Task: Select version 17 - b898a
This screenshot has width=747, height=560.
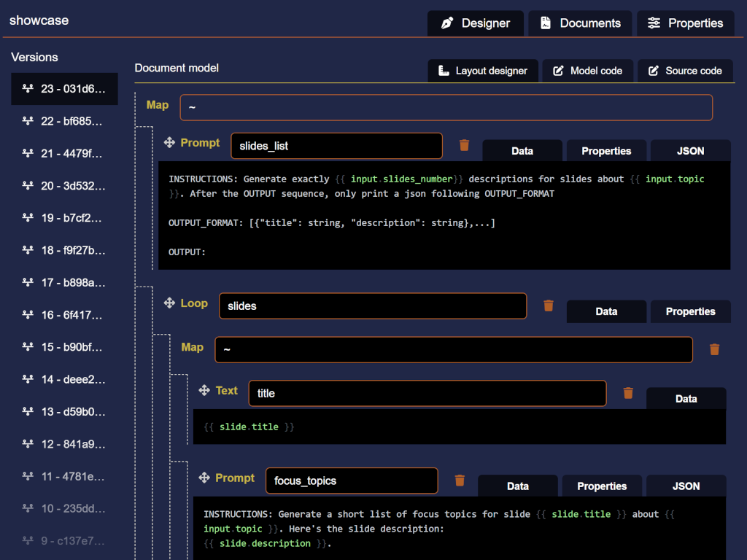Action: [64, 282]
